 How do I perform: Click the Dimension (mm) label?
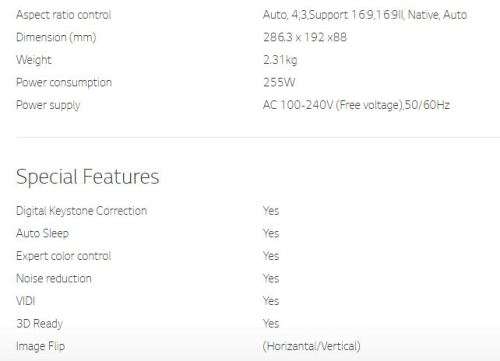pos(56,37)
